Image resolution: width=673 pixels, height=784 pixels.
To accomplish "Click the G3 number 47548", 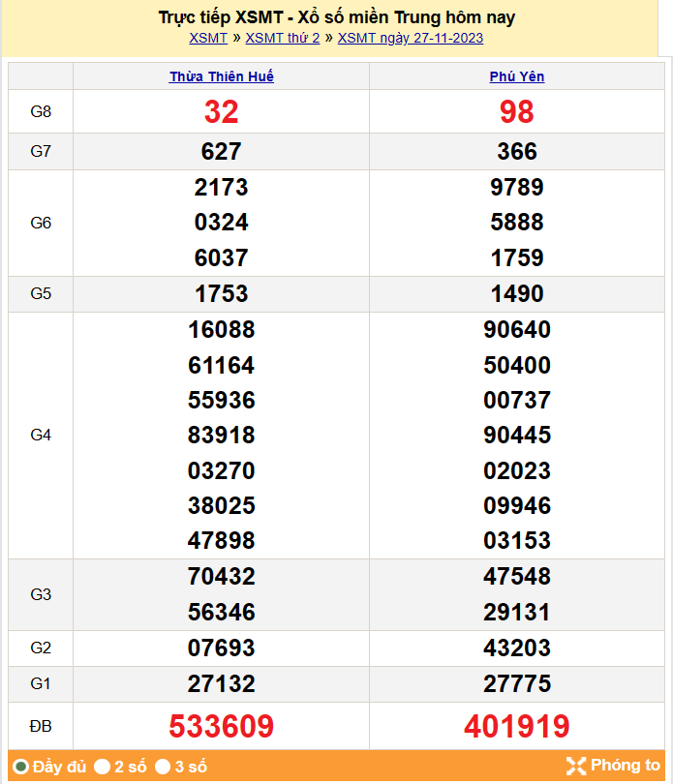I will (x=517, y=577).
